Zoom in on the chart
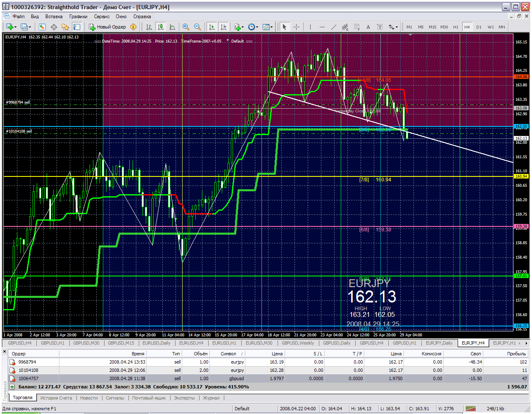 pyautogui.click(x=186, y=27)
